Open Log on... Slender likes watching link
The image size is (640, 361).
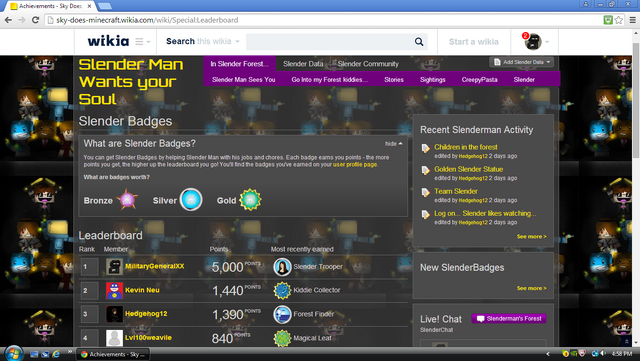coord(485,213)
